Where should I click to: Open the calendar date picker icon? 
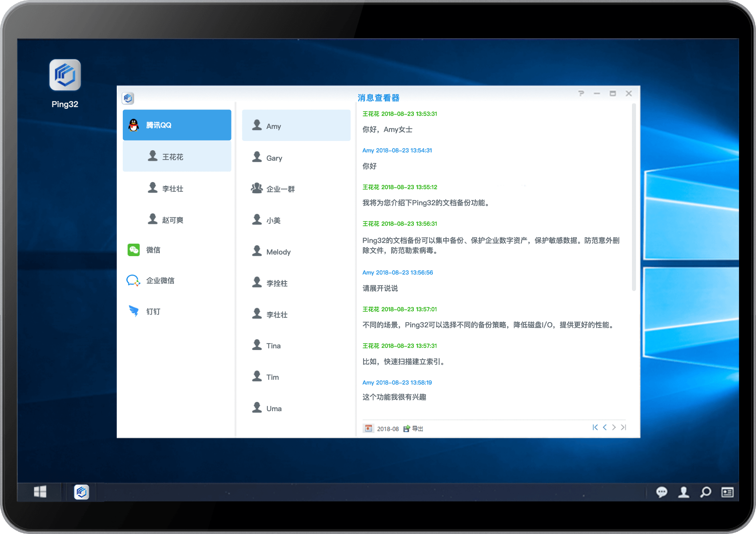coord(368,428)
